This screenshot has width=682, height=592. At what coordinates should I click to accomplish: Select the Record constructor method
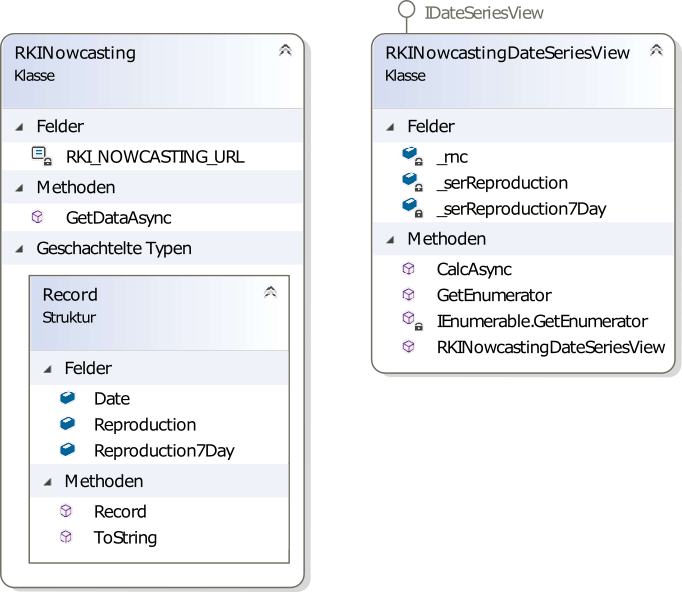[x=120, y=512]
